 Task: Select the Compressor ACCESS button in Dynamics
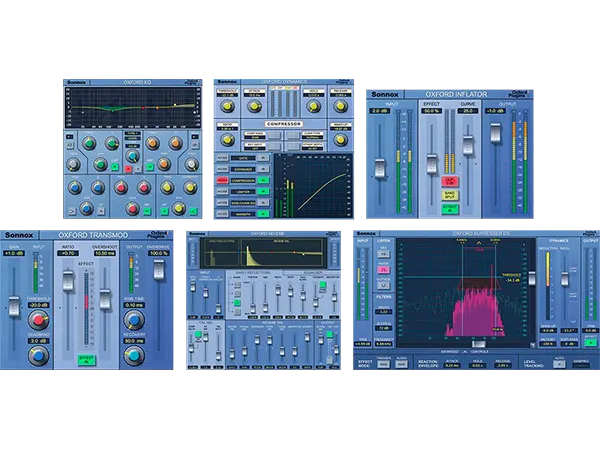click(222, 180)
